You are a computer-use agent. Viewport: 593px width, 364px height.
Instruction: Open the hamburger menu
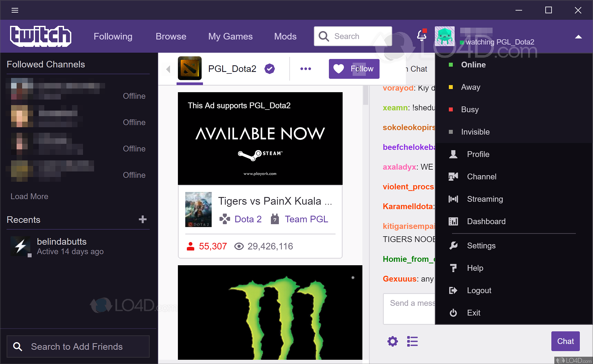pyautogui.click(x=15, y=10)
